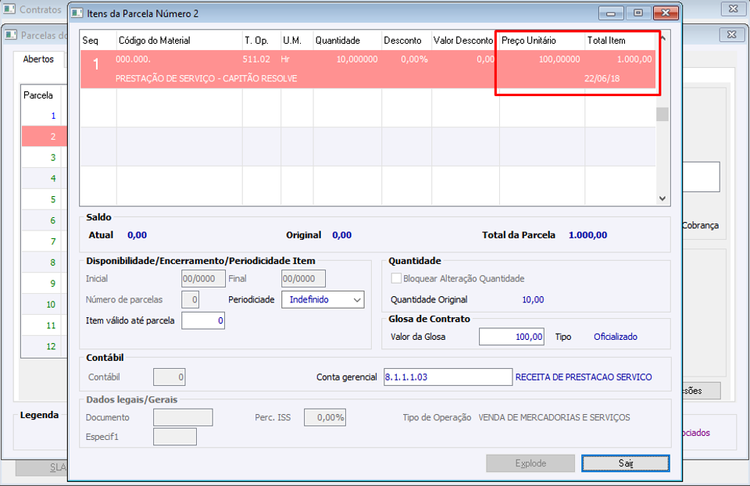
Task: Click the 22/06/18 date in item row
Action: [602, 78]
